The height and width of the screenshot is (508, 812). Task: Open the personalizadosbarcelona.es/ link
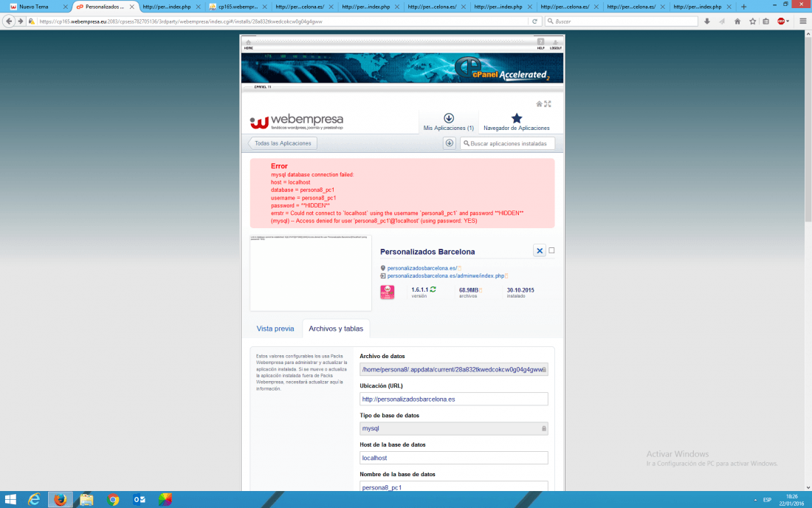(422, 268)
